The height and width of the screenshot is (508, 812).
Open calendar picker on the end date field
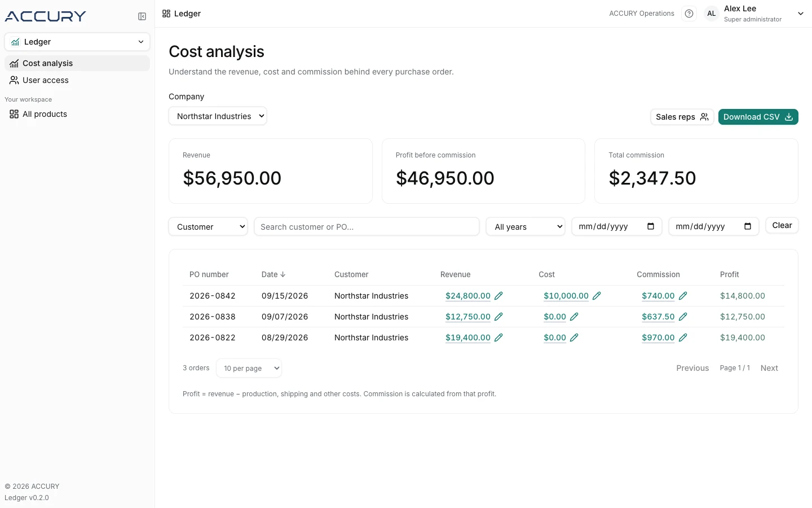(748, 226)
